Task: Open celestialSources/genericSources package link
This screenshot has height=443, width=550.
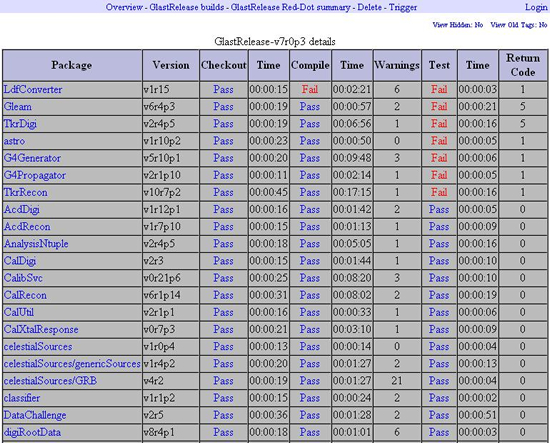Action: coord(72,364)
